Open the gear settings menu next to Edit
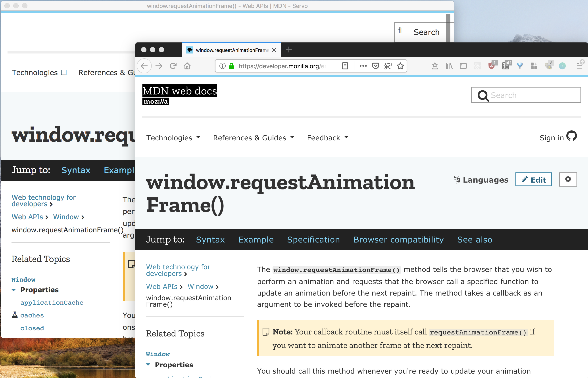 click(x=568, y=179)
